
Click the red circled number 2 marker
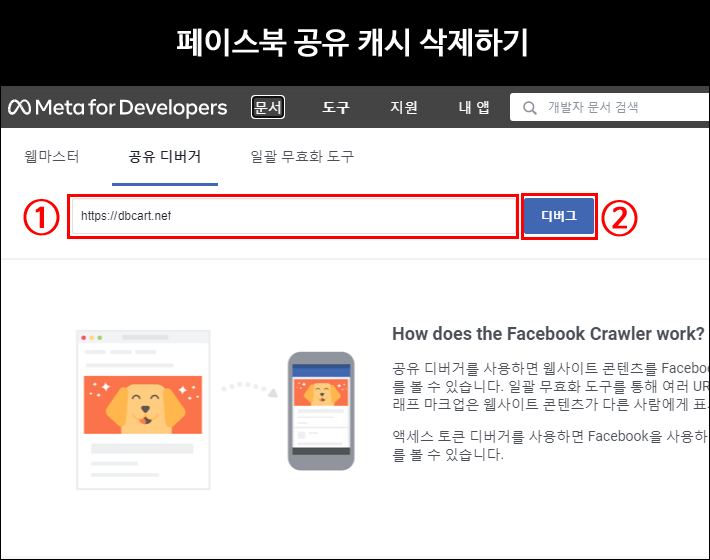(621, 217)
